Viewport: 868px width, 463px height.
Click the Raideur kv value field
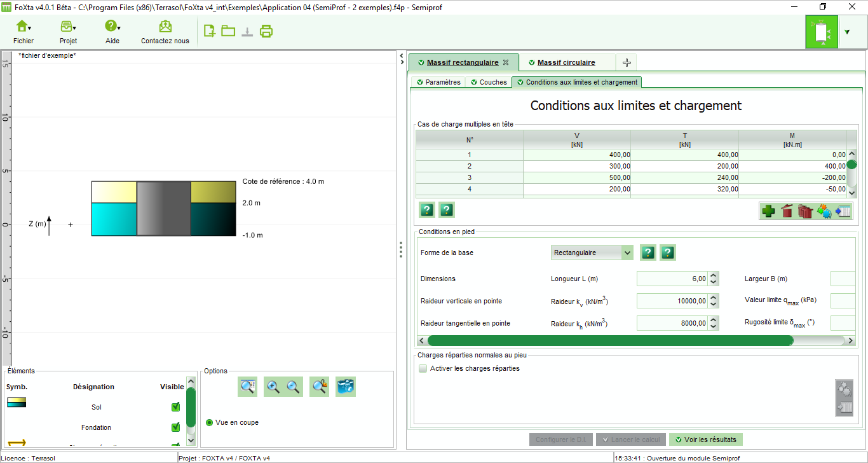(672, 301)
